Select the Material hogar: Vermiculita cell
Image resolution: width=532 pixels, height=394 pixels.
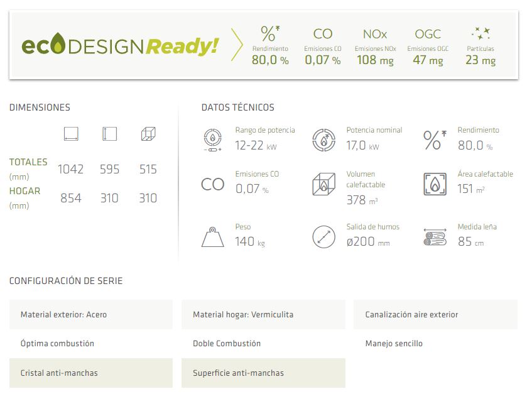pos(263,314)
